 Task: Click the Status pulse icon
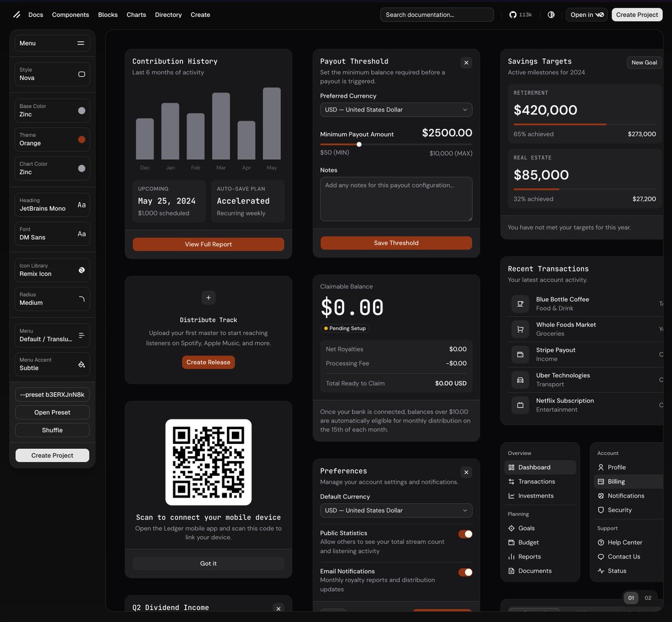(601, 571)
